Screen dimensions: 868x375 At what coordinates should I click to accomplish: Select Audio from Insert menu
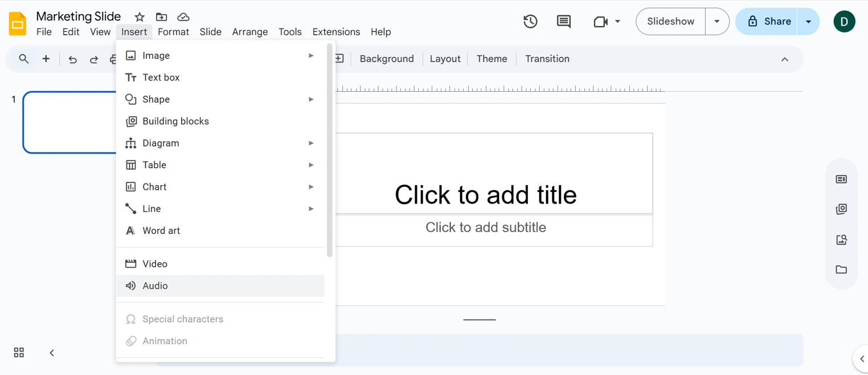pyautogui.click(x=155, y=286)
